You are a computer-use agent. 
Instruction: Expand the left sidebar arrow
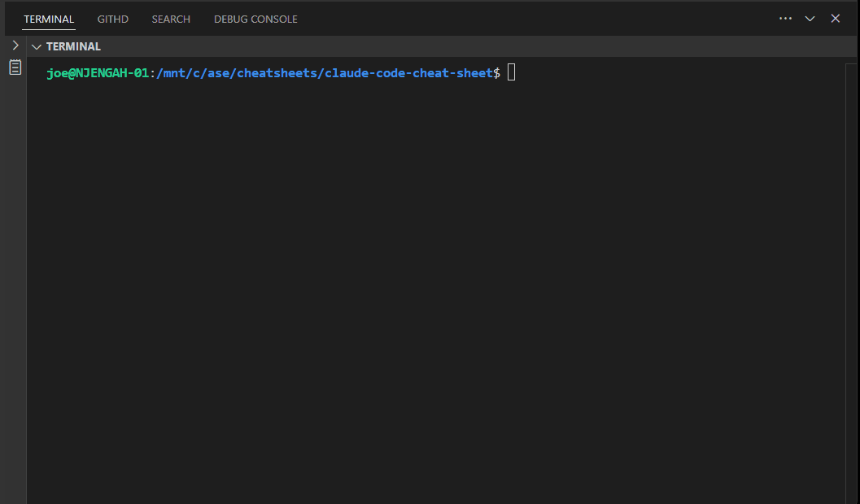[x=15, y=46]
